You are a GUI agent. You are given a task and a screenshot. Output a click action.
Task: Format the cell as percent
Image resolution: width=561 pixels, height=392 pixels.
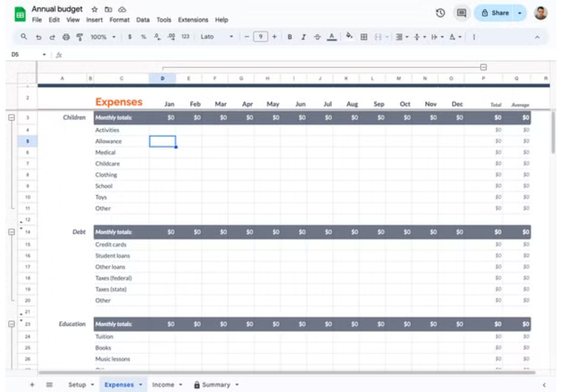143,36
